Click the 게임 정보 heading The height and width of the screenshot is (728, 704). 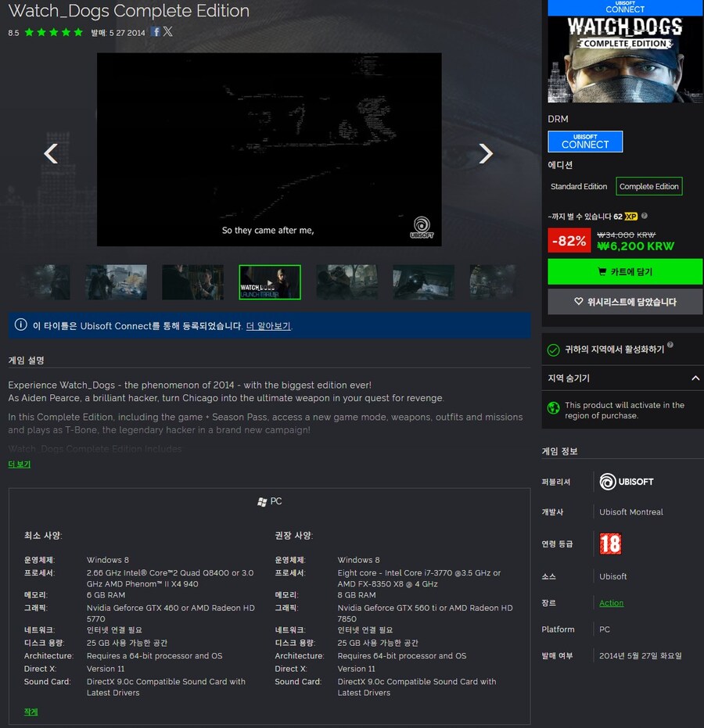pos(559,451)
